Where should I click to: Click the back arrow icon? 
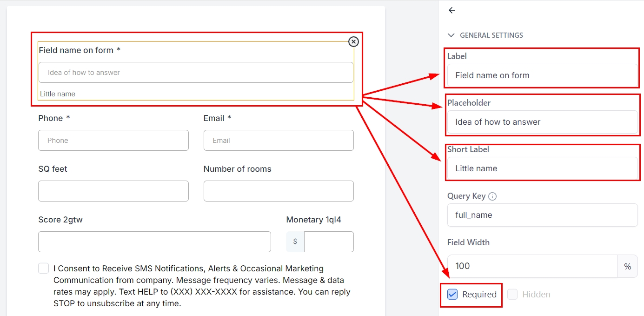click(451, 10)
